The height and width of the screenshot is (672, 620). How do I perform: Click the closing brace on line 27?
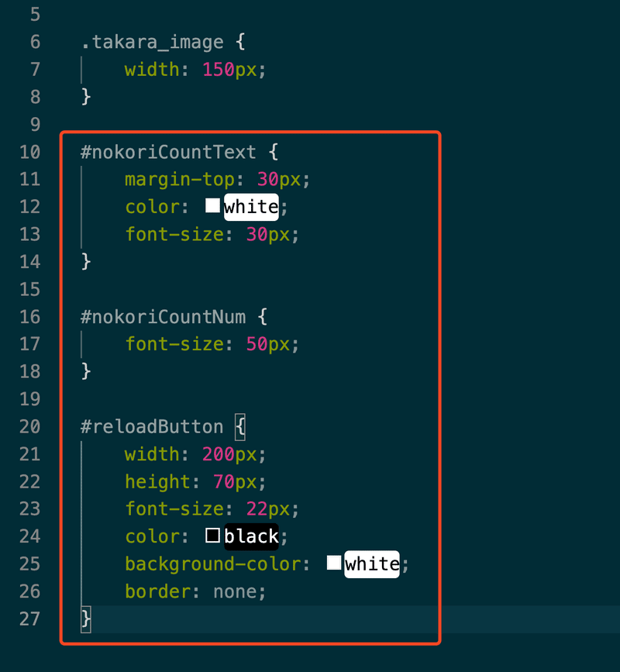pos(86,619)
